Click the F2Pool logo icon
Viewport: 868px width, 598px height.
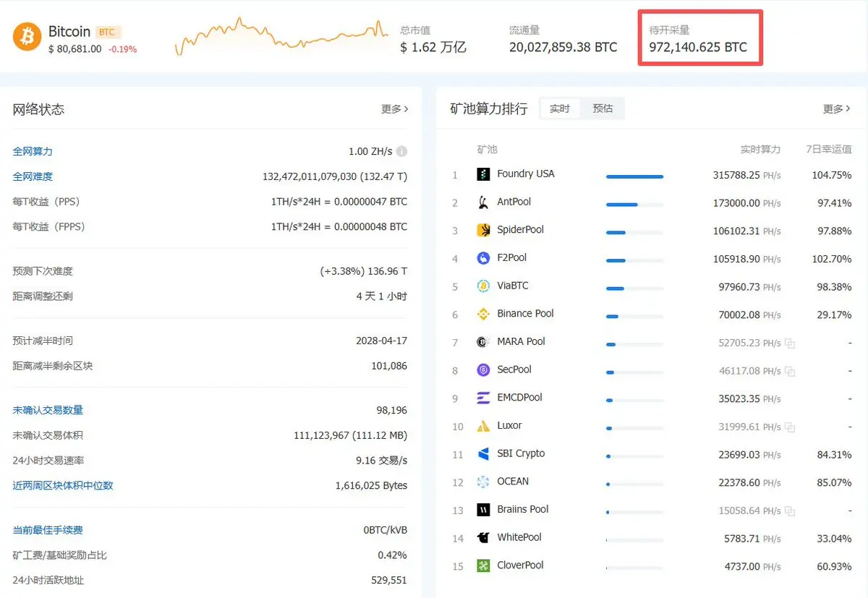[x=483, y=258]
